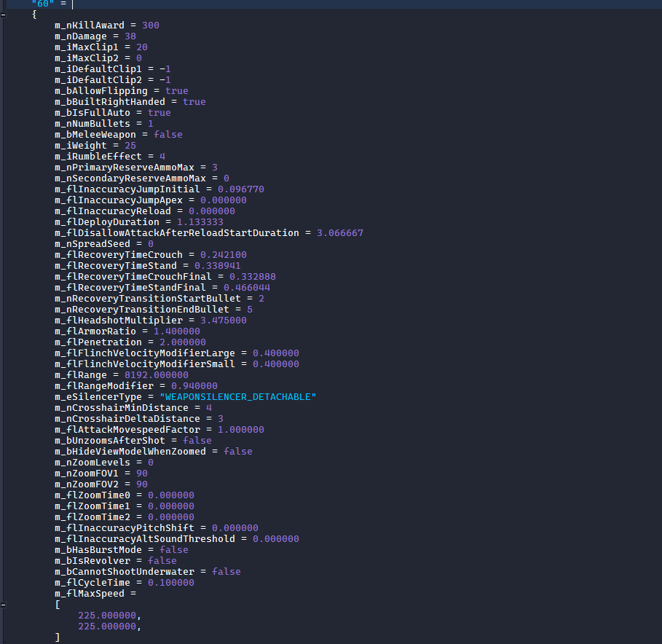Click the first 225.000000 array entry

coord(106,616)
